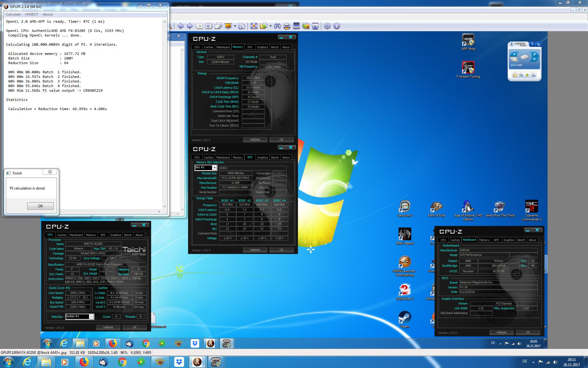Open the HWBOT menu in GPUPI
The height and width of the screenshot is (368, 588).
click(x=32, y=14)
